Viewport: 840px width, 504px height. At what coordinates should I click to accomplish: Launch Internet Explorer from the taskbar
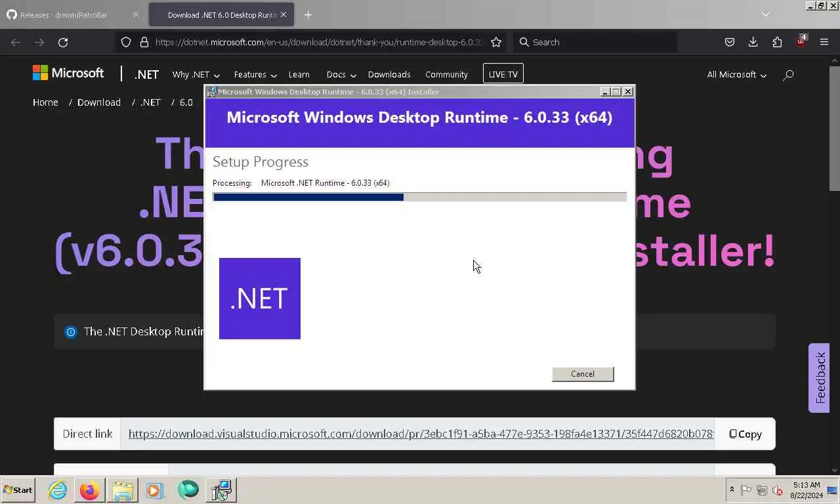point(58,490)
